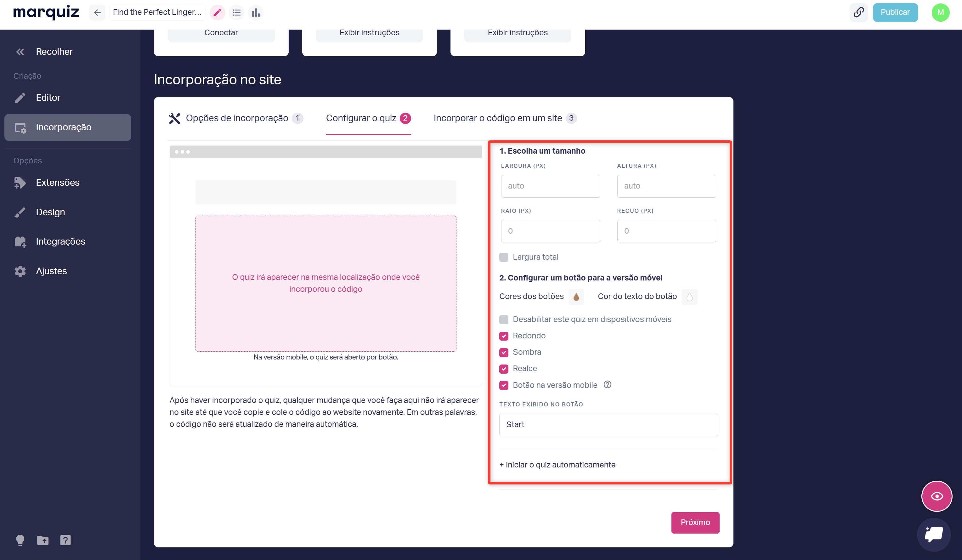Collapse sidebar with Recolher chevrons
The width and height of the screenshot is (962, 560).
pos(20,52)
